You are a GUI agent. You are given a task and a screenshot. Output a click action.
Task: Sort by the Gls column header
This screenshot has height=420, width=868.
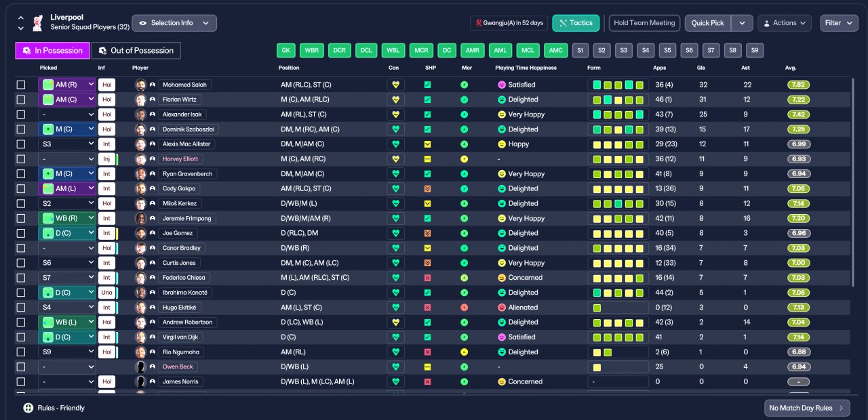click(701, 68)
